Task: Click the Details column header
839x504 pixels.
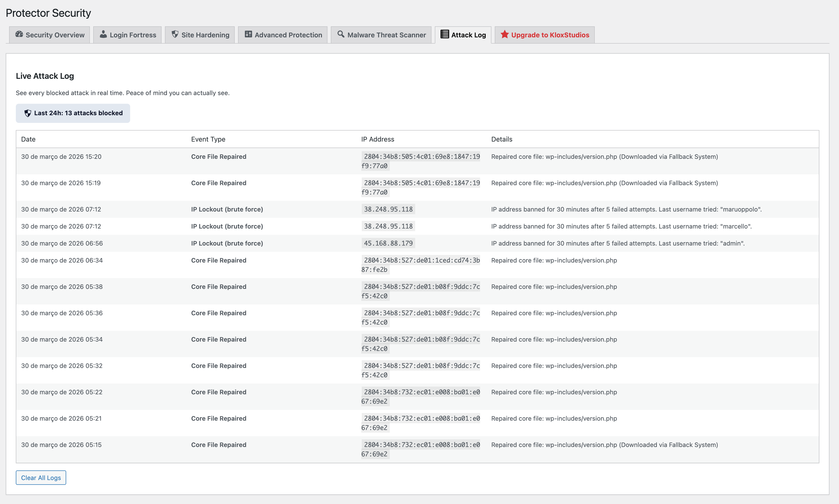Action: tap(501, 139)
